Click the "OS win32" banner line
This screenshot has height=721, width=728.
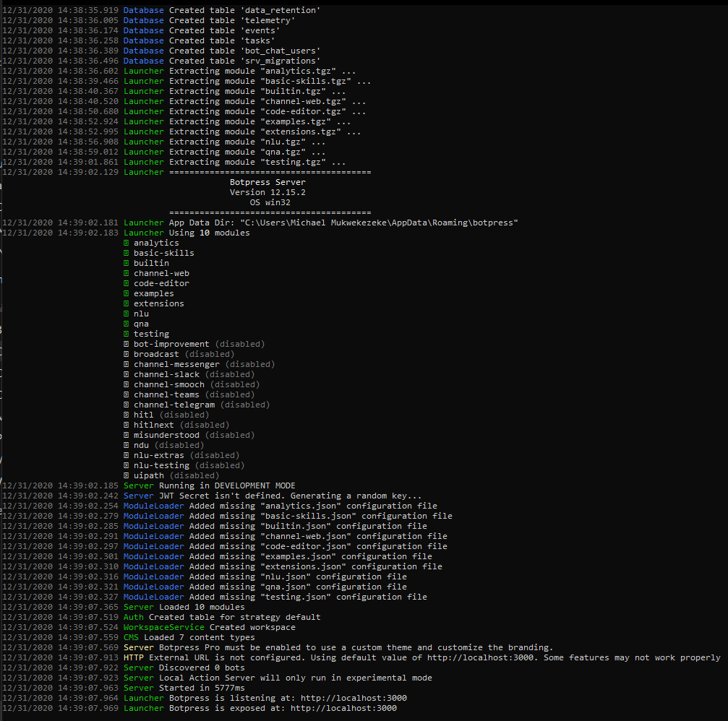(270, 202)
